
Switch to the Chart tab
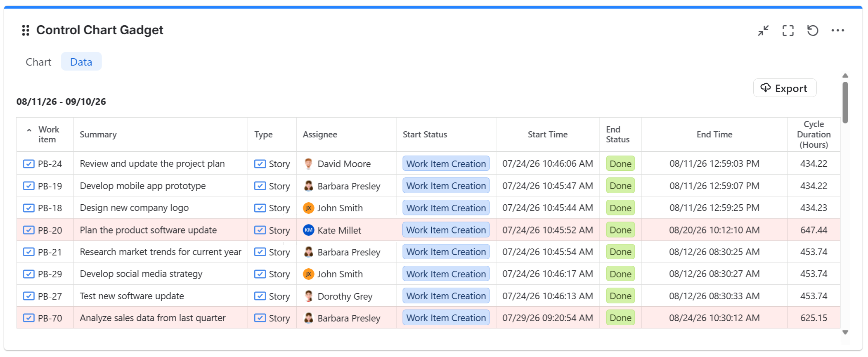pyautogui.click(x=38, y=62)
